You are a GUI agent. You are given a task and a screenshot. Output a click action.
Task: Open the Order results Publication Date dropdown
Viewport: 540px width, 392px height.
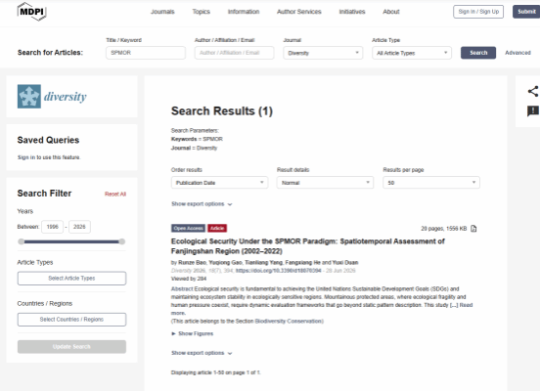[x=219, y=183]
